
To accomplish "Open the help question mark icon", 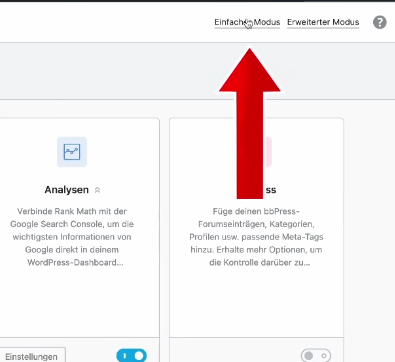I will [x=380, y=22].
